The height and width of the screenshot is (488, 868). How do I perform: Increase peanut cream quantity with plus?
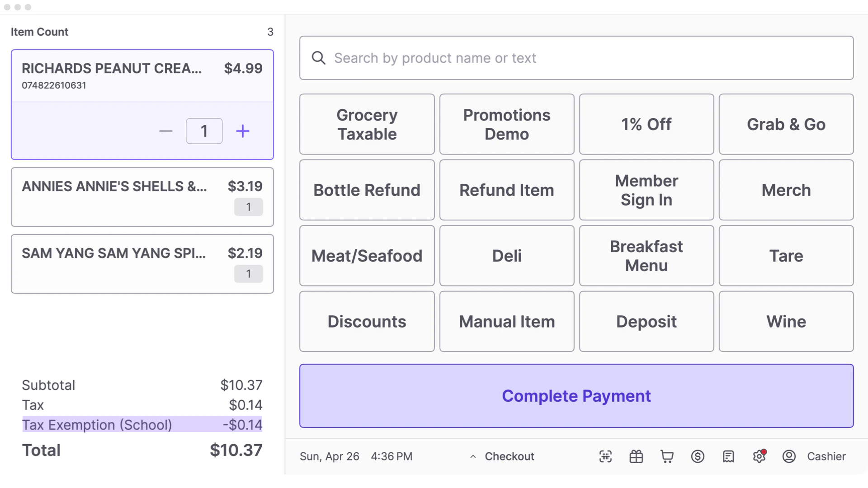243,131
